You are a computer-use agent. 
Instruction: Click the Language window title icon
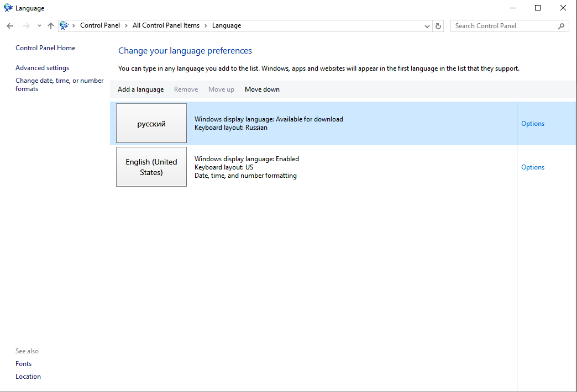[x=8, y=8]
